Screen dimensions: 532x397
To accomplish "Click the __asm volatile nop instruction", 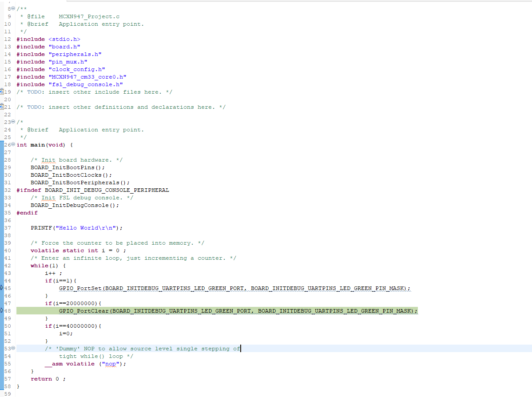I will pyautogui.click(x=84, y=363).
